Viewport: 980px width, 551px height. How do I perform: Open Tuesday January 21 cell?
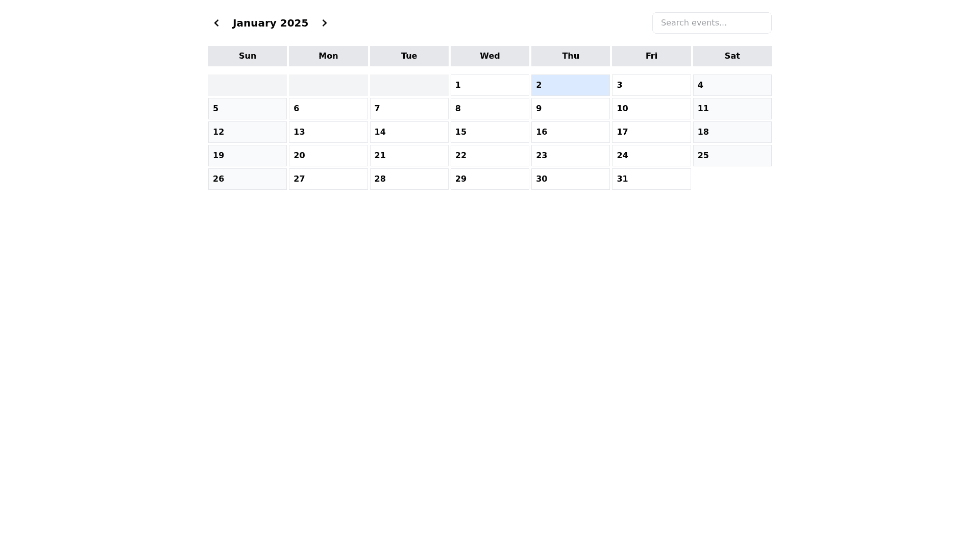tap(409, 156)
